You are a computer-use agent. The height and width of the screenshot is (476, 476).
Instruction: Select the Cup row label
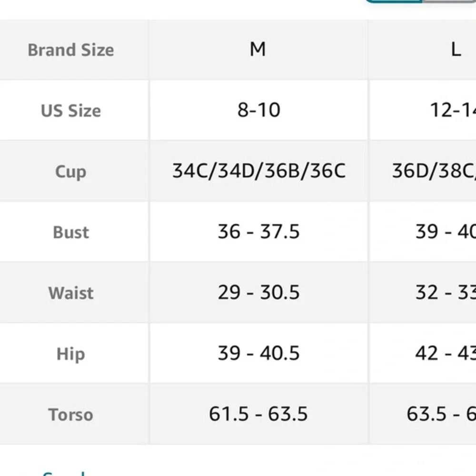tap(71, 171)
